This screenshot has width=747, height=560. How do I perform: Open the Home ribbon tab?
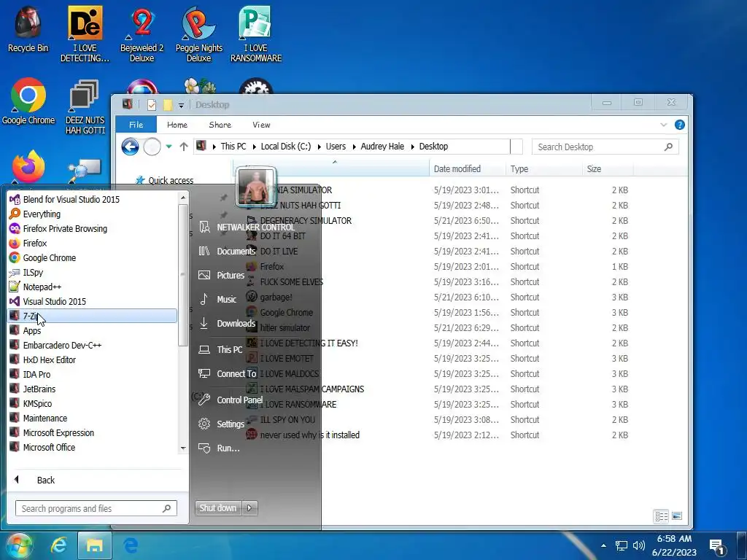coord(177,125)
